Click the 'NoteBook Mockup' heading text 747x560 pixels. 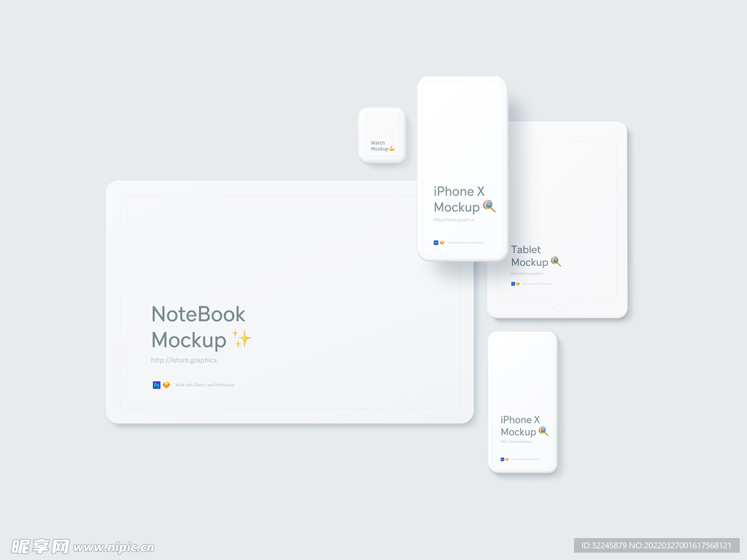(198, 327)
